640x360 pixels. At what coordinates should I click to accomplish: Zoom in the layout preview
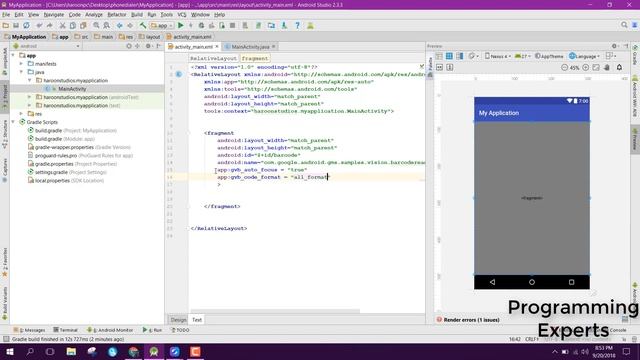click(586, 67)
